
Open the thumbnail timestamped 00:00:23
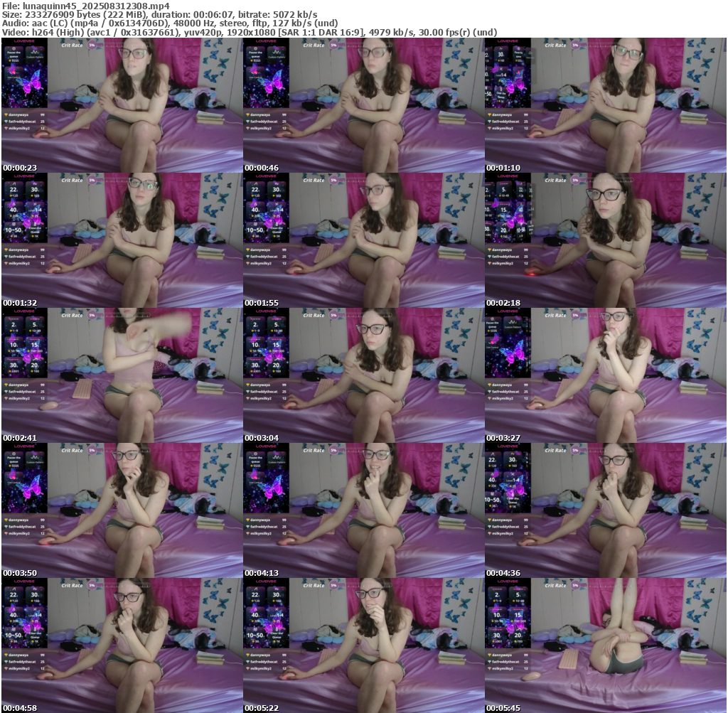(122, 105)
